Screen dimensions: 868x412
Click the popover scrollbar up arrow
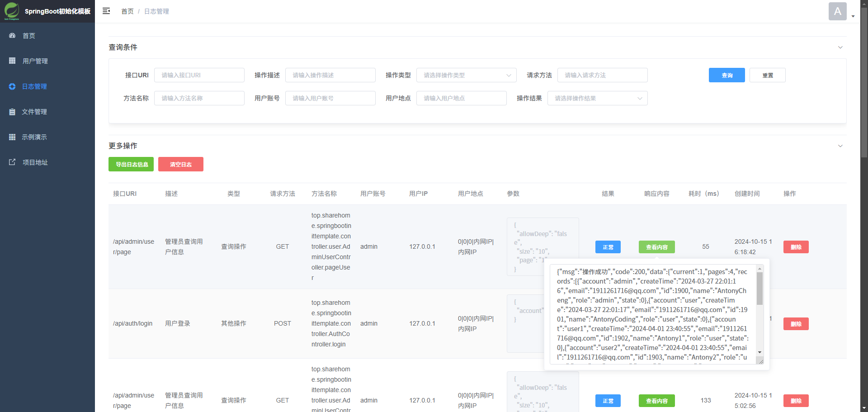[x=759, y=269]
